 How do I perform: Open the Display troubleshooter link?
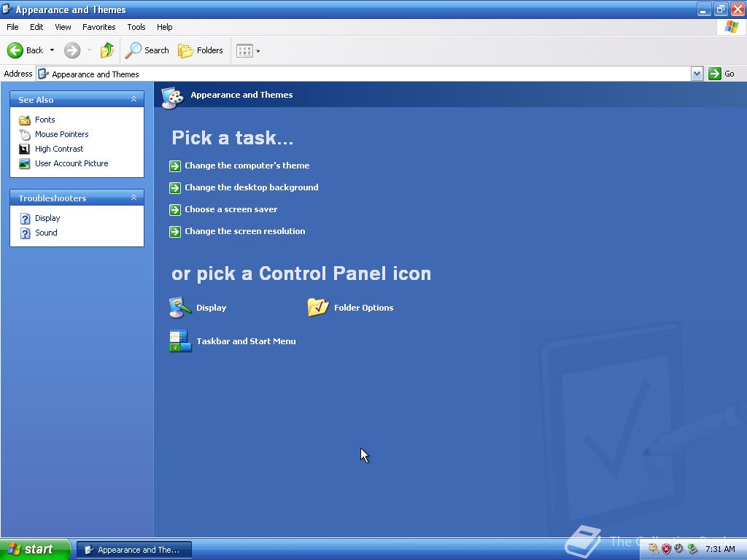47,218
